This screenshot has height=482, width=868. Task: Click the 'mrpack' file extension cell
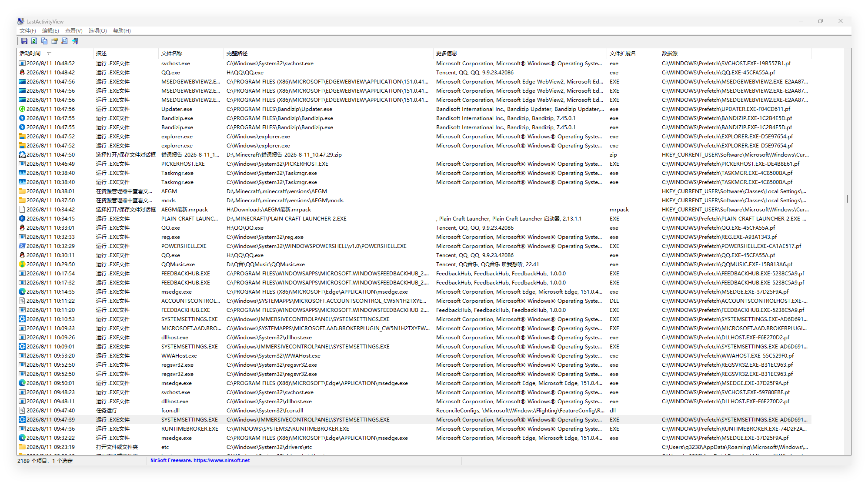pos(619,210)
